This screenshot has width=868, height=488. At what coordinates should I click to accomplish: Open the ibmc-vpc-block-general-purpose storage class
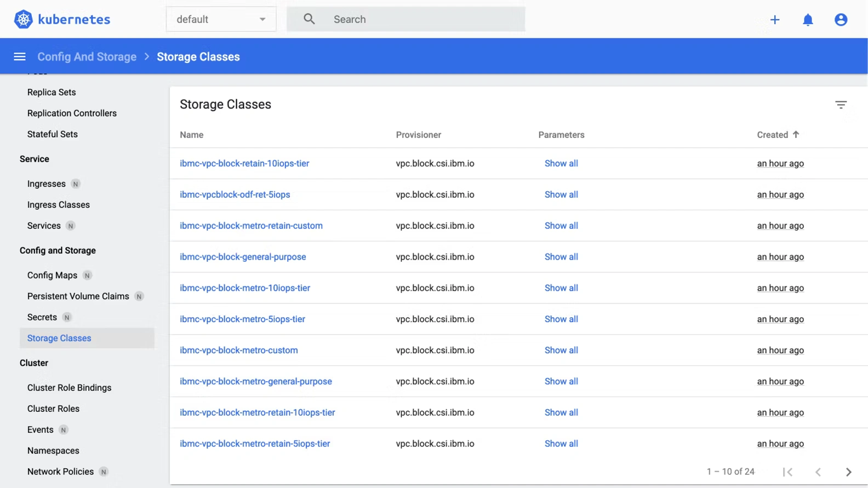(243, 257)
